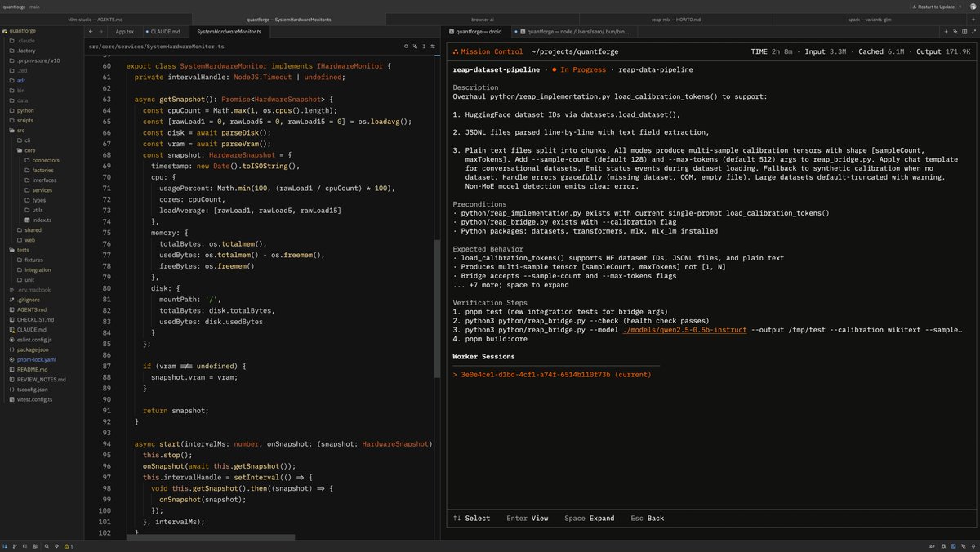Add a new terminal with plus icon
This screenshot has width=980, height=552.
946,32
